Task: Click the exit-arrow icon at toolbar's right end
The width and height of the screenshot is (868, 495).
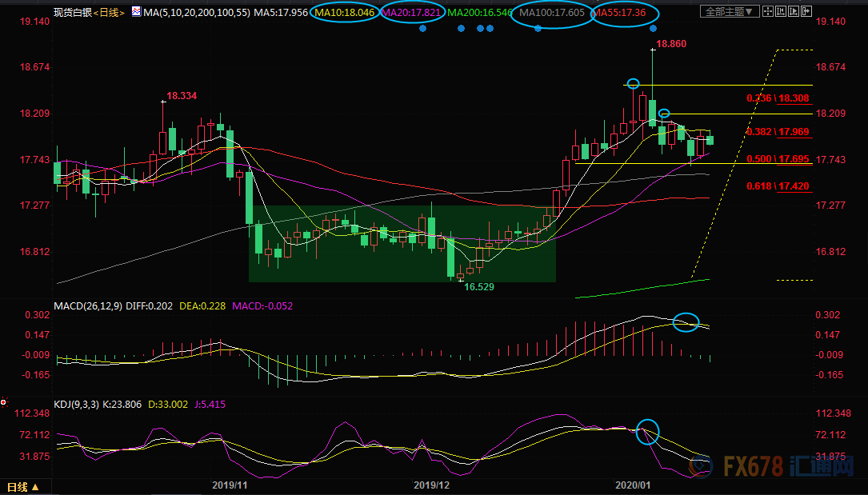Action: click(806, 11)
